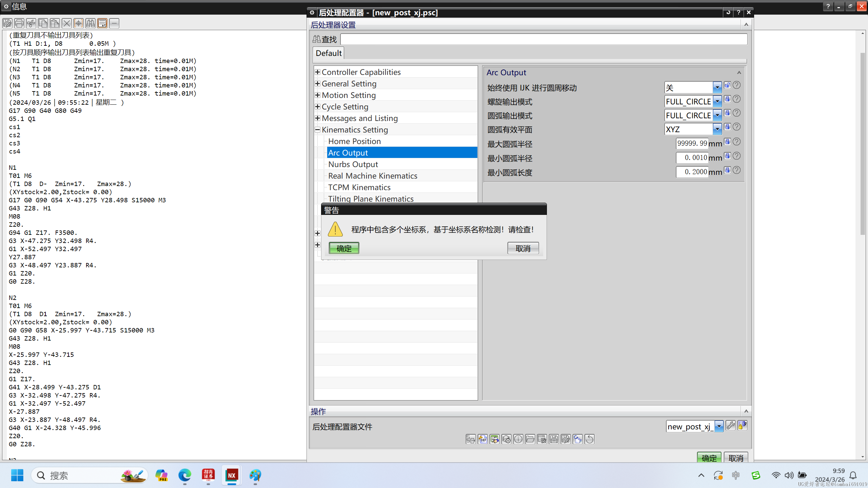This screenshot has height=488, width=868.
Task: Expand the Messages and Listing tree node
Action: point(317,118)
